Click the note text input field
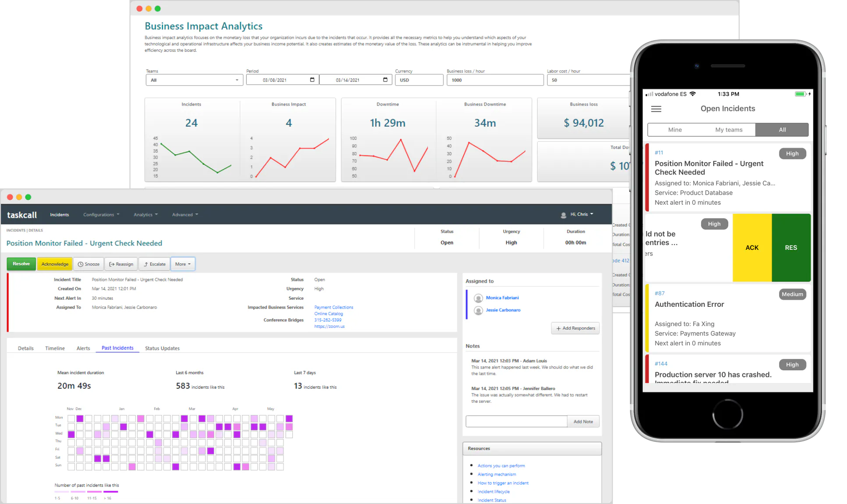Screen dimensions: 847x504 pos(516,422)
